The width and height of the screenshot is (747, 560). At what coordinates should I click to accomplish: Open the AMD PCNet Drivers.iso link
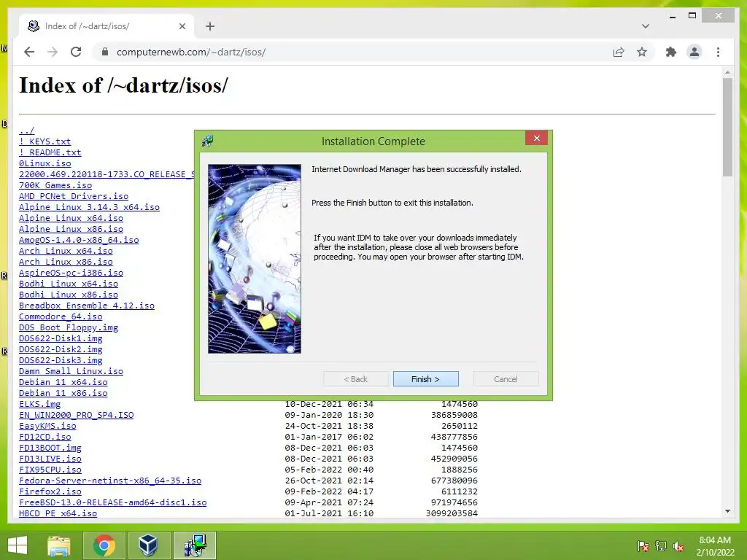pyautogui.click(x=74, y=196)
